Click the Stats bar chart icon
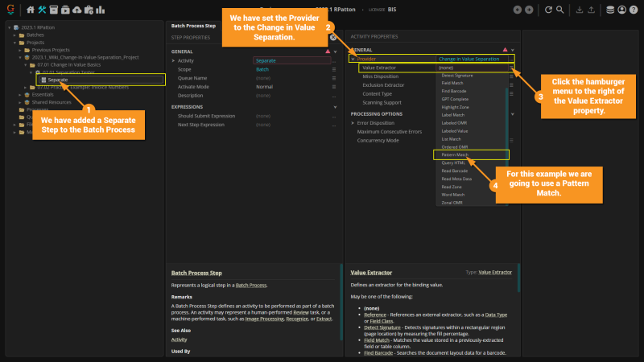The width and height of the screenshot is (644, 362). pos(99,10)
